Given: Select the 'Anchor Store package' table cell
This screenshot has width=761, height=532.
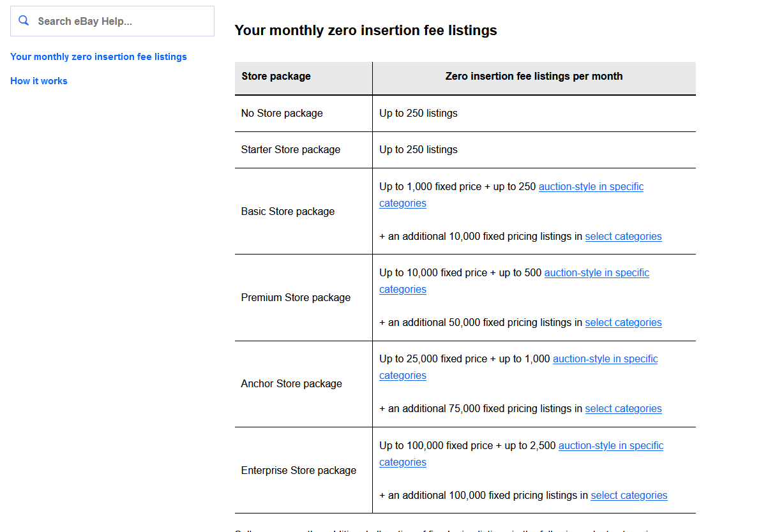Looking at the screenshot, I should [291, 383].
